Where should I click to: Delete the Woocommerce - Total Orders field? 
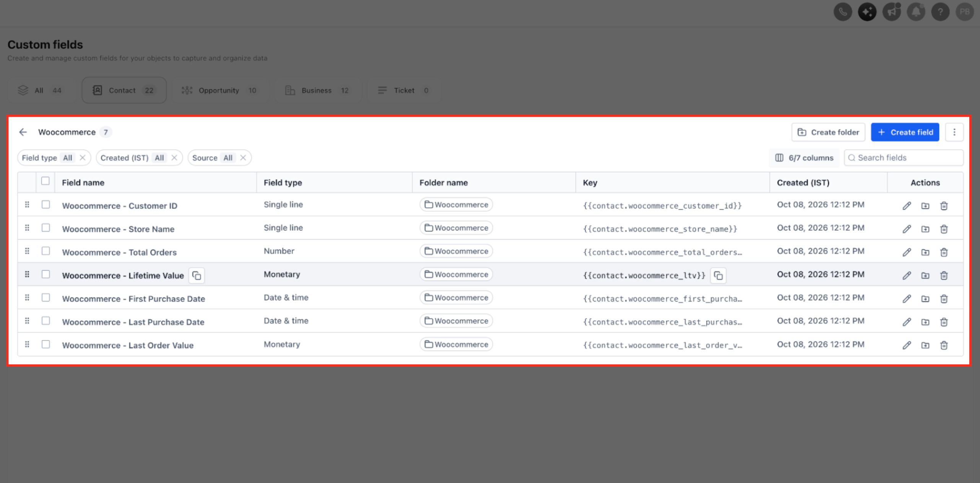point(944,252)
